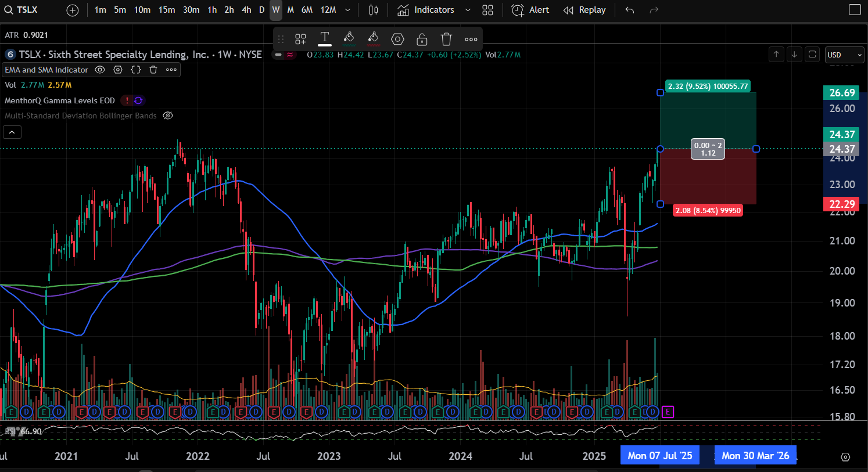Change the stop zone fill color
Image resolution: width=868 pixels, height=472 pixels.
click(x=373, y=39)
